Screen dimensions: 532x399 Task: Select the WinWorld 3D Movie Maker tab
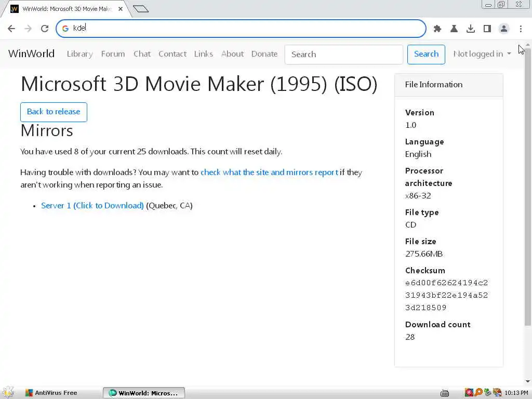coord(66,9)
